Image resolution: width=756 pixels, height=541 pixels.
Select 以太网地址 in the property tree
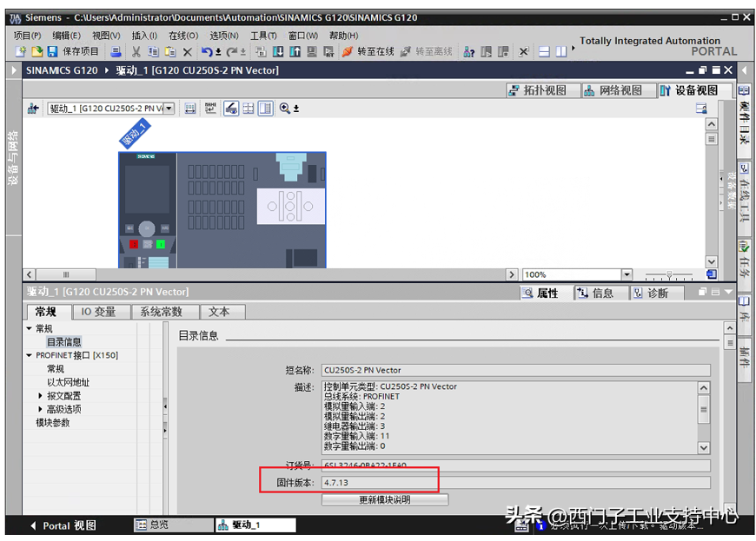coord(68,382)
